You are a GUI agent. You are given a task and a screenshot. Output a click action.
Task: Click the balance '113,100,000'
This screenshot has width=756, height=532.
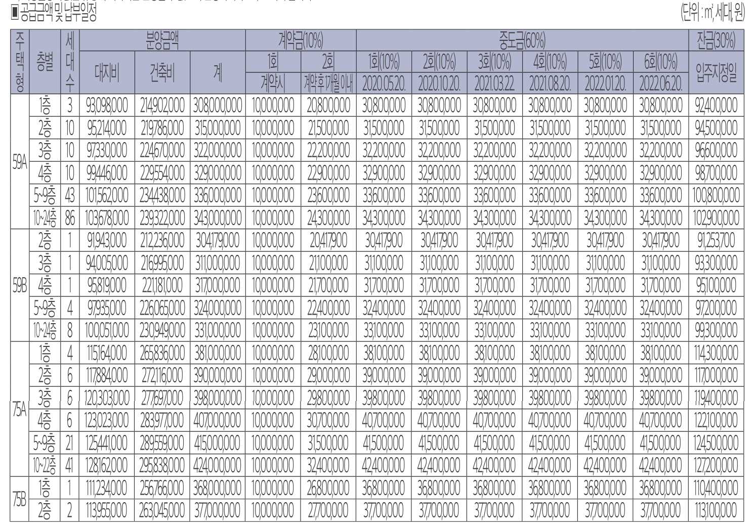coord(716,510)
